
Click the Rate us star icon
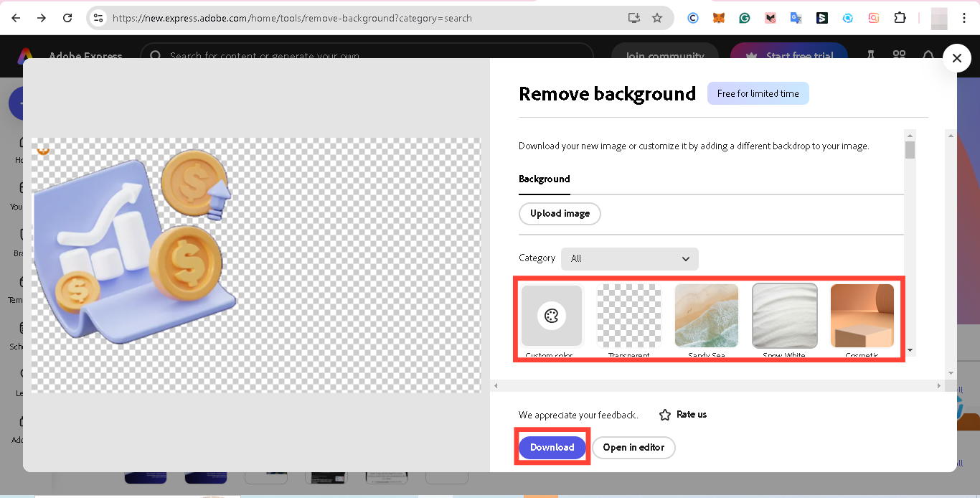tap(665, 415)
